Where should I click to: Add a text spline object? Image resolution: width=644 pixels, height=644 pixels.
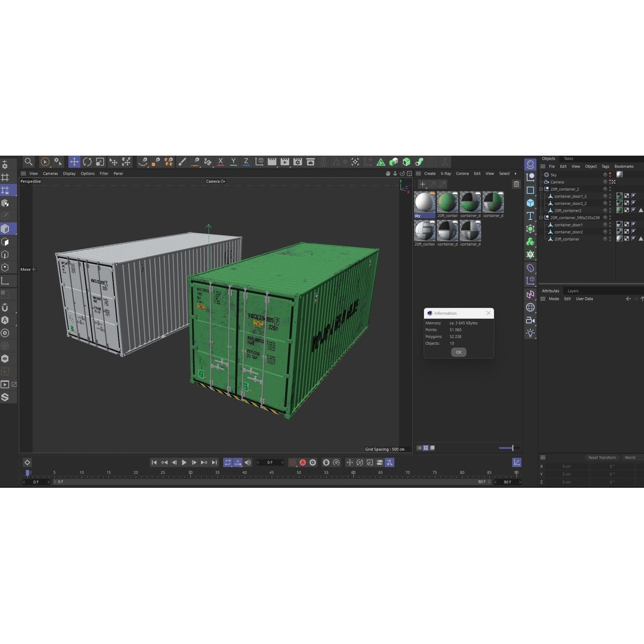[530, 216]
